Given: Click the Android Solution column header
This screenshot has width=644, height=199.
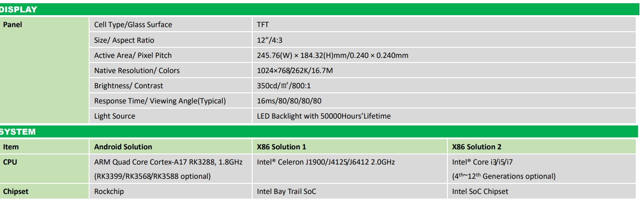Looking at the screenshot, I should pyautogui.click(x=123, y=147).
